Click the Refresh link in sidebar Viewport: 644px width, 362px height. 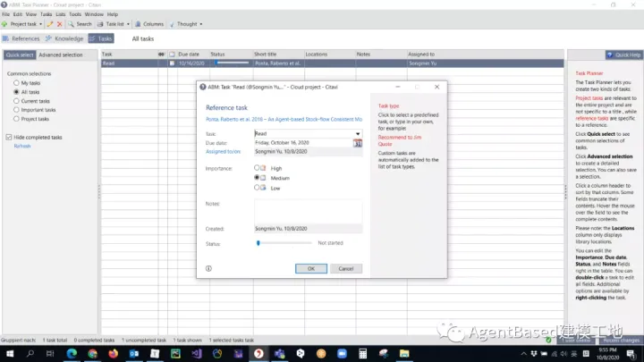(22, 146)
